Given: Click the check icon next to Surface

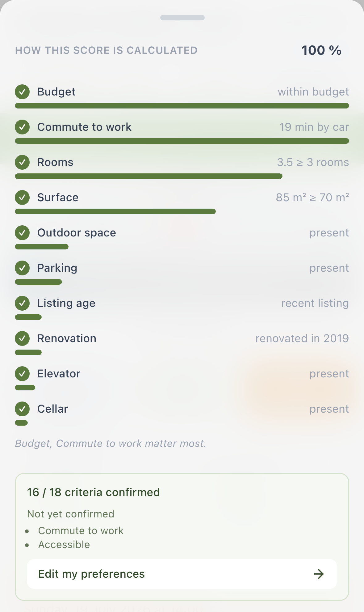Looking at the screenshot, I should [22, 198].
